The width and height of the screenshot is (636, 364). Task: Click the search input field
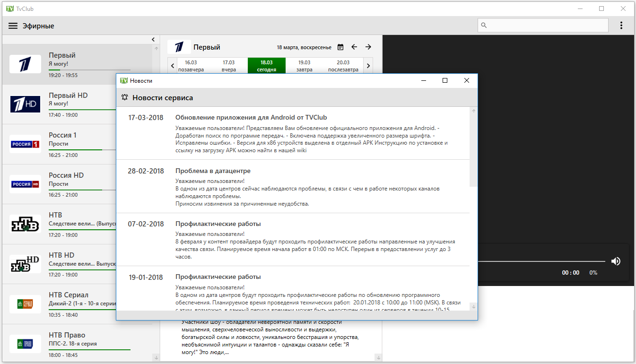(543, 26)
